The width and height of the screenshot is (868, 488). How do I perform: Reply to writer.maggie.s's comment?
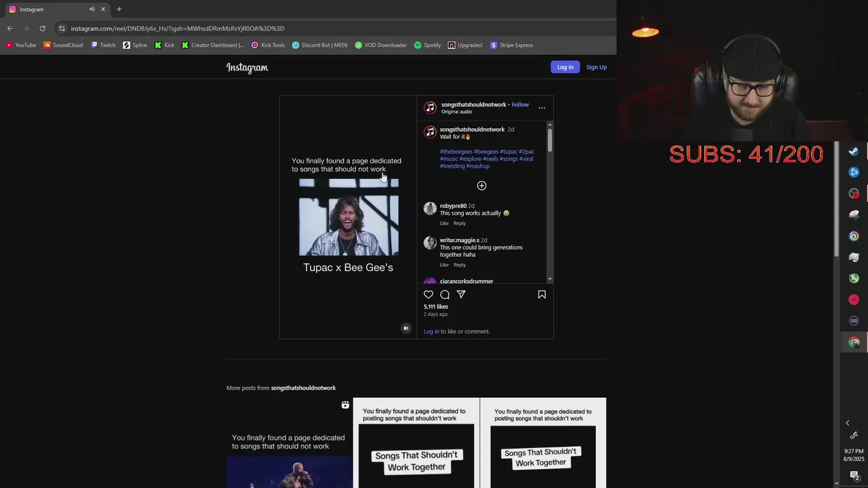[460, 265]
